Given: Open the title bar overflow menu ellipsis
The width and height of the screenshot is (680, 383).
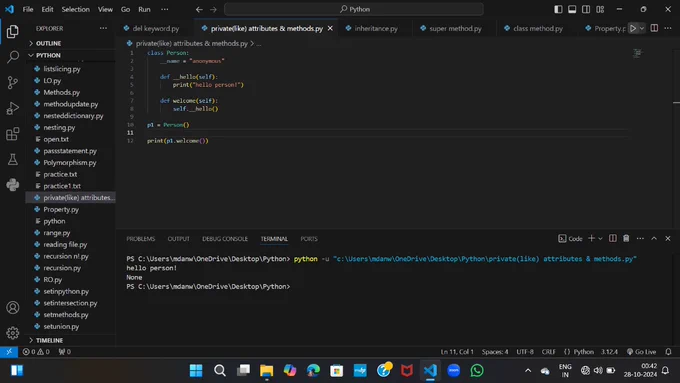Looking at the screenshot, I should [x=165, y=9].
